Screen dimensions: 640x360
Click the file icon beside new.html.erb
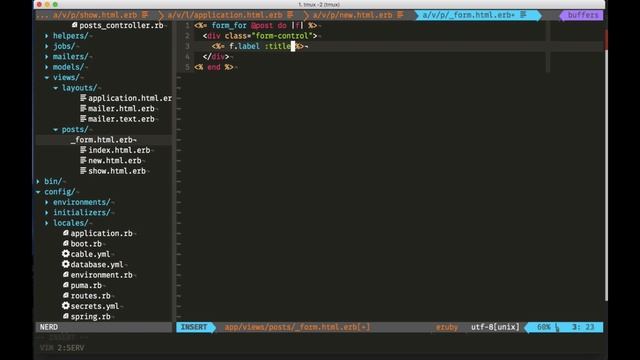[83, 160]
